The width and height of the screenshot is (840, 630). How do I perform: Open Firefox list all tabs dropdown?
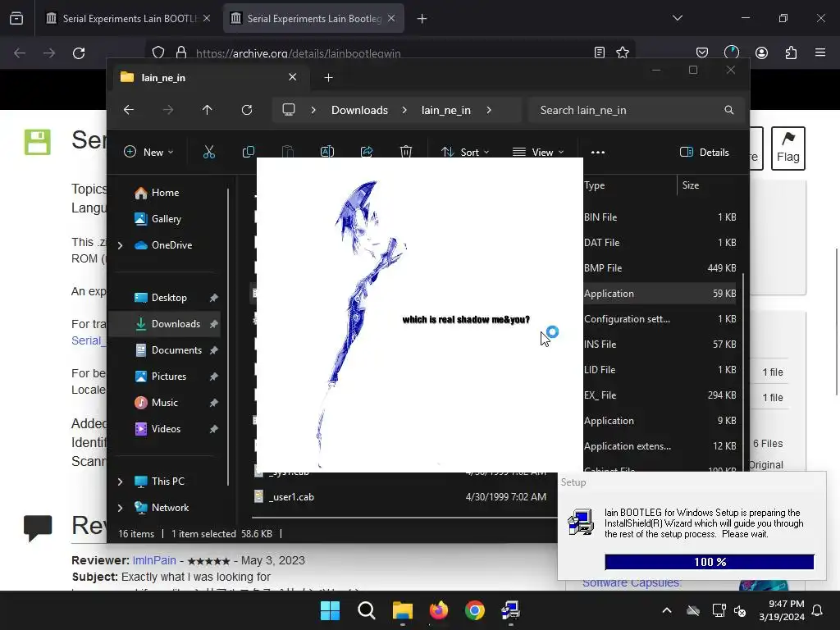(678, 18)
